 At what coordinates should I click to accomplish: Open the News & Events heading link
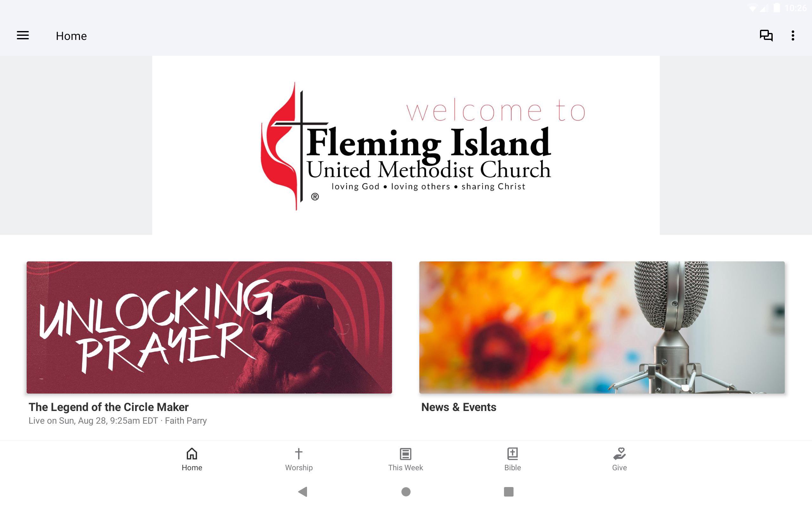click(458, 407)
